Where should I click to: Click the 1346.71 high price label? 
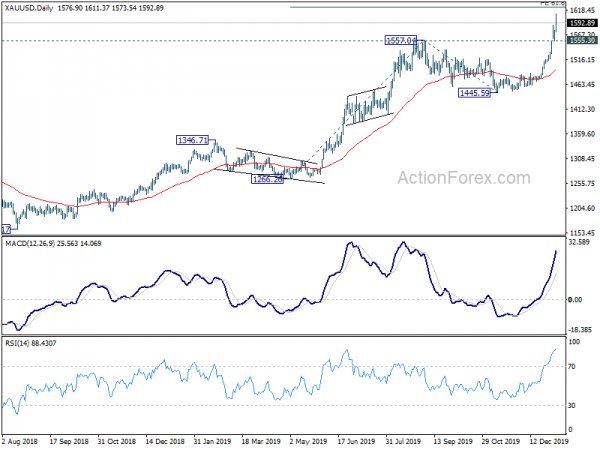(x=193, y=141)
